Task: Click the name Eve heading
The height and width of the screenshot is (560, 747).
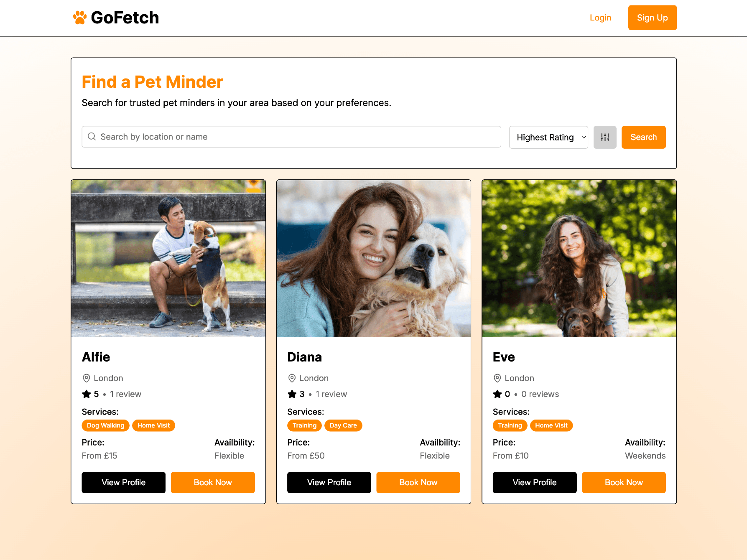Action: (504, 357)
